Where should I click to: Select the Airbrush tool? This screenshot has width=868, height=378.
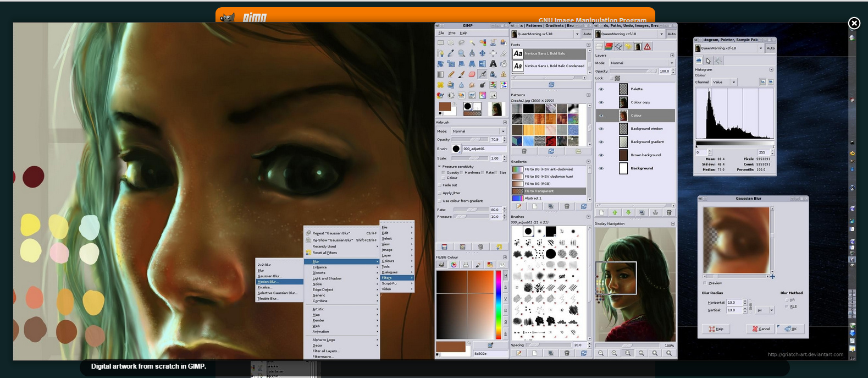[x=482, y=74]
